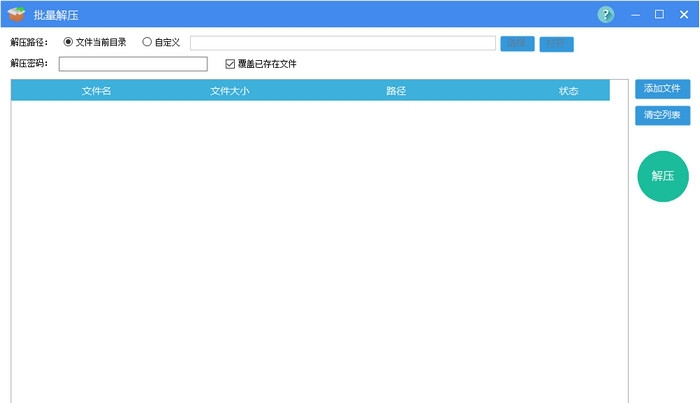Click the empty file list area

[x=319, y=250]
